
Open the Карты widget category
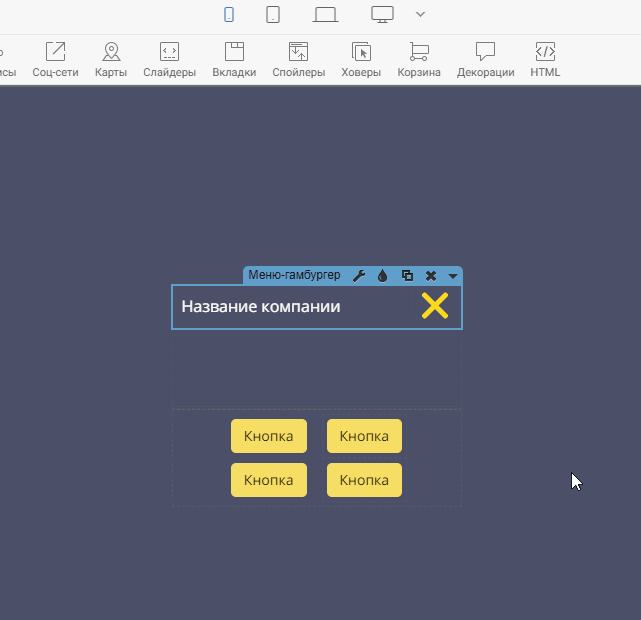(x=111, y=60)
